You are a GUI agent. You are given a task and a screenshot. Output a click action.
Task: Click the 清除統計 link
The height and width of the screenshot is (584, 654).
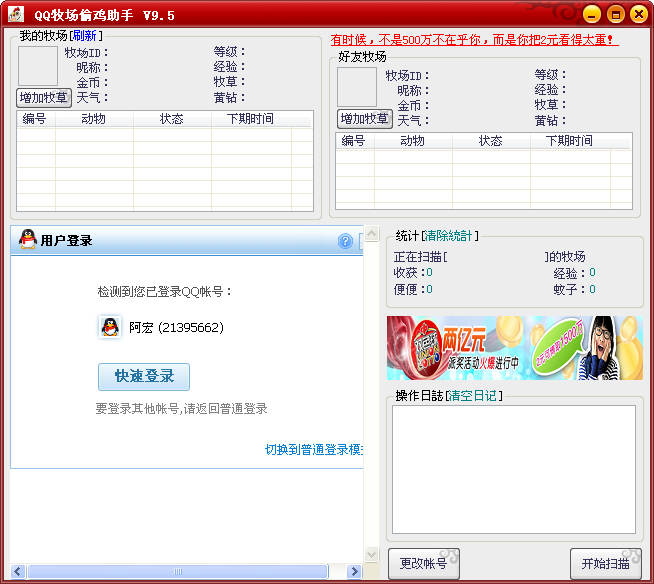pos(448,236)
